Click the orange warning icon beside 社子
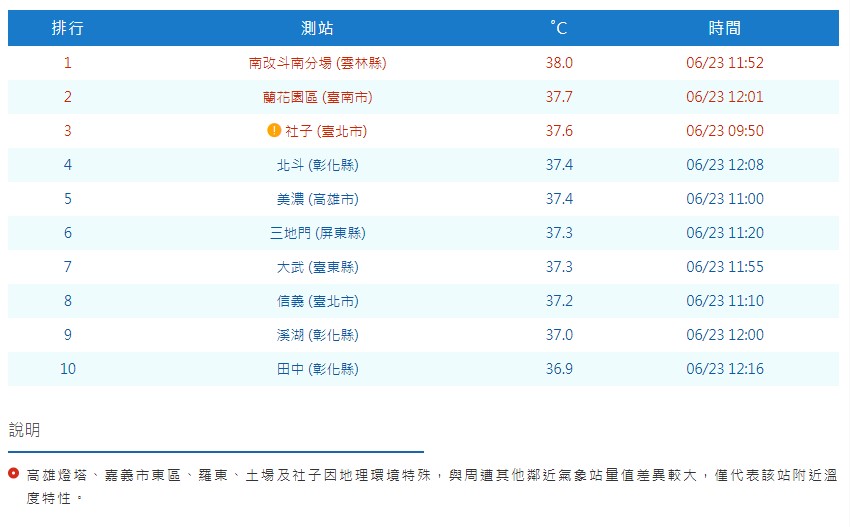This screenshot has width=851, height=527. pos(274,130)
